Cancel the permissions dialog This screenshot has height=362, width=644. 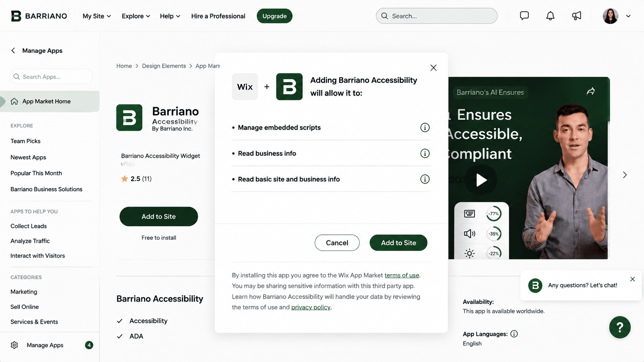pyautogui.click(x=337, y=243)
